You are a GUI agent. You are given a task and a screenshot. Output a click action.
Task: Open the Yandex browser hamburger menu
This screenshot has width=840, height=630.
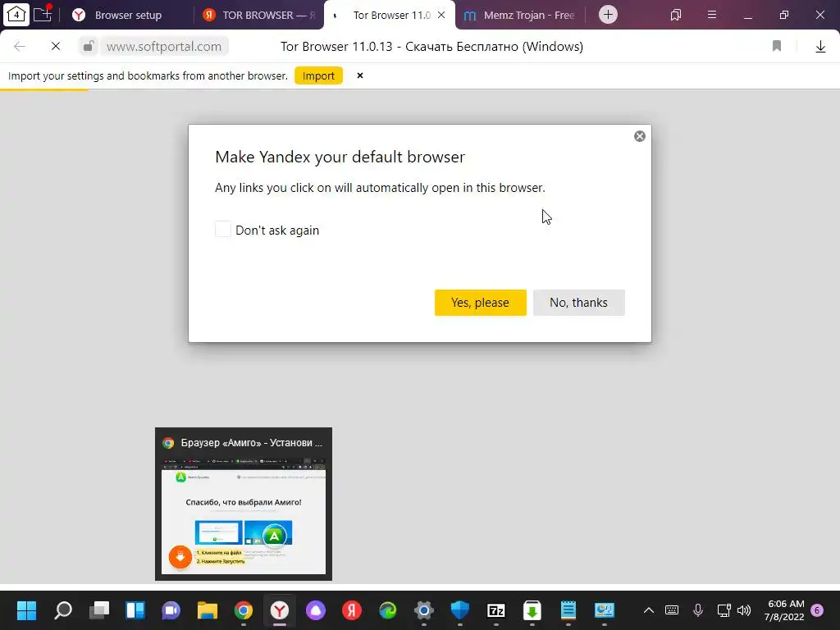[x=712, y=15]
